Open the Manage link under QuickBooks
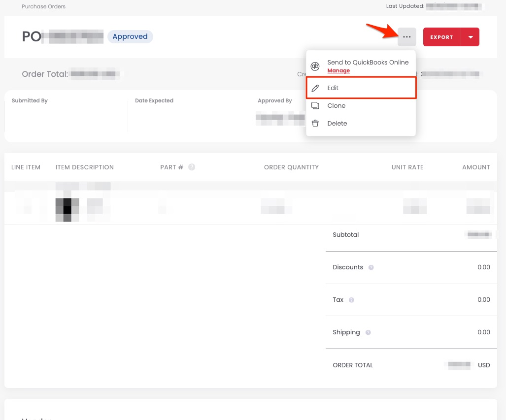 coord(338,71)
